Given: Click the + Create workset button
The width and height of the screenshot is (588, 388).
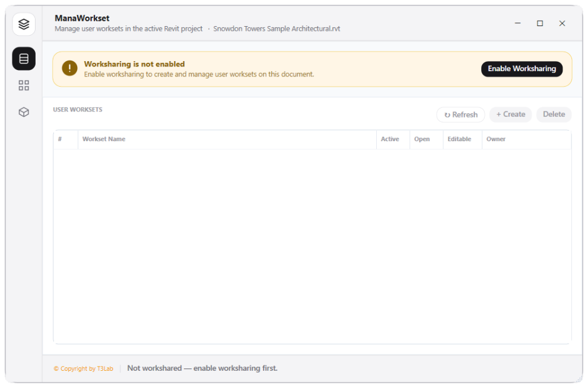Looking at the screenshot, I should coord(510,115).
